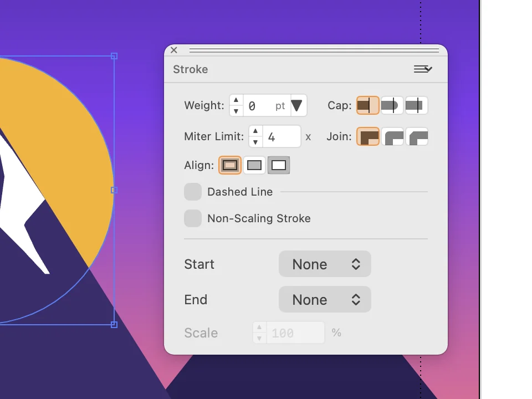532x399 pixels.
Task: Click the "Scale" label
Action: [201, 333]
